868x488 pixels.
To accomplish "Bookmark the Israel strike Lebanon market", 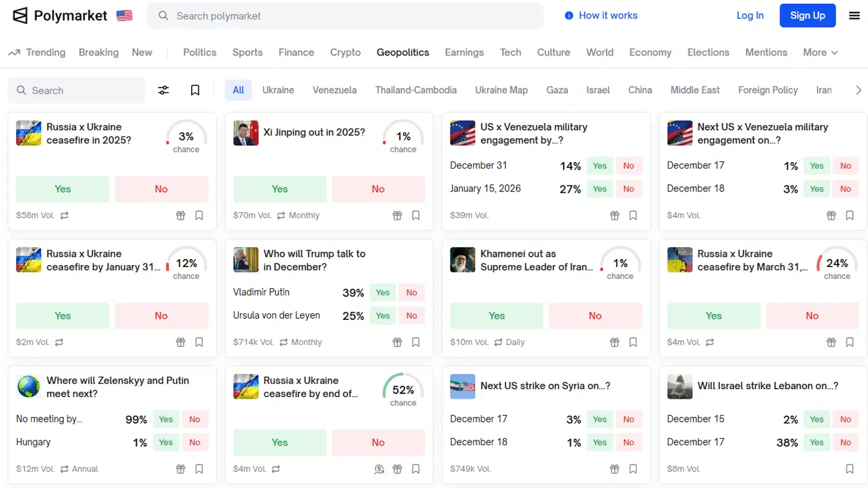I will 849,469.
